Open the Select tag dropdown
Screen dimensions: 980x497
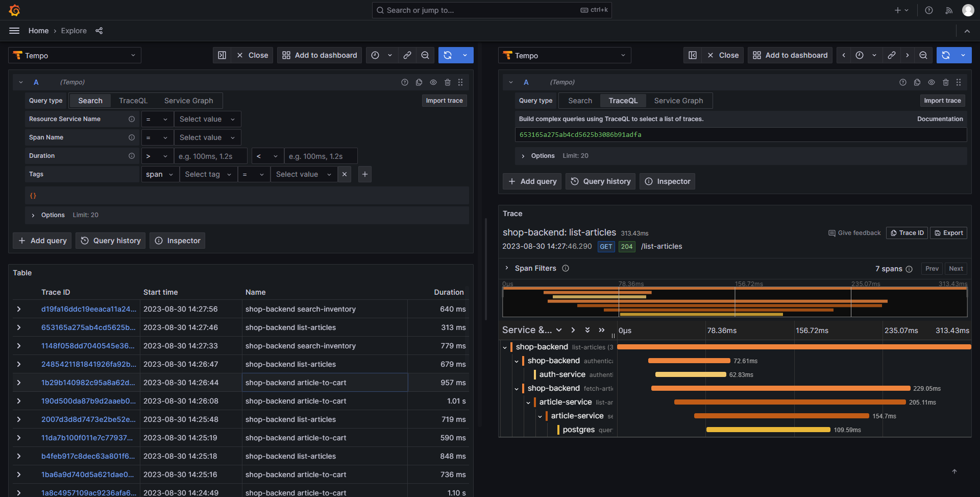pyautogui.click(x=208, y=174)
